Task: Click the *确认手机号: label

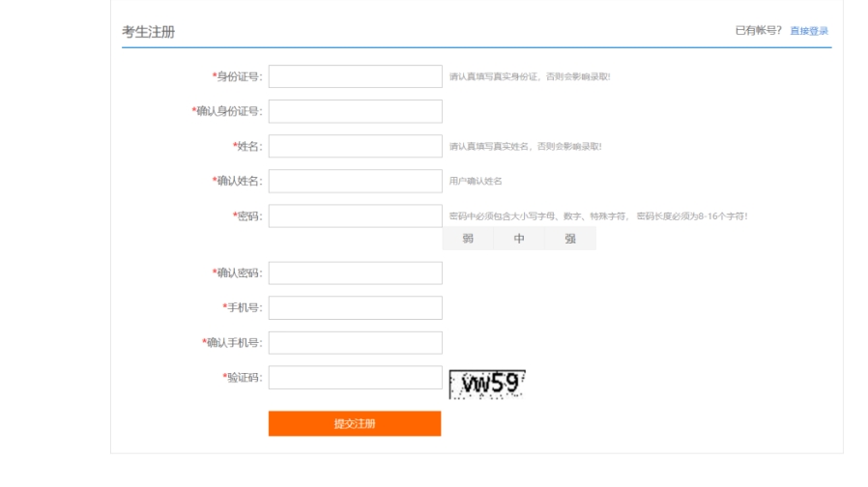Action: click(x=233, y=343)
